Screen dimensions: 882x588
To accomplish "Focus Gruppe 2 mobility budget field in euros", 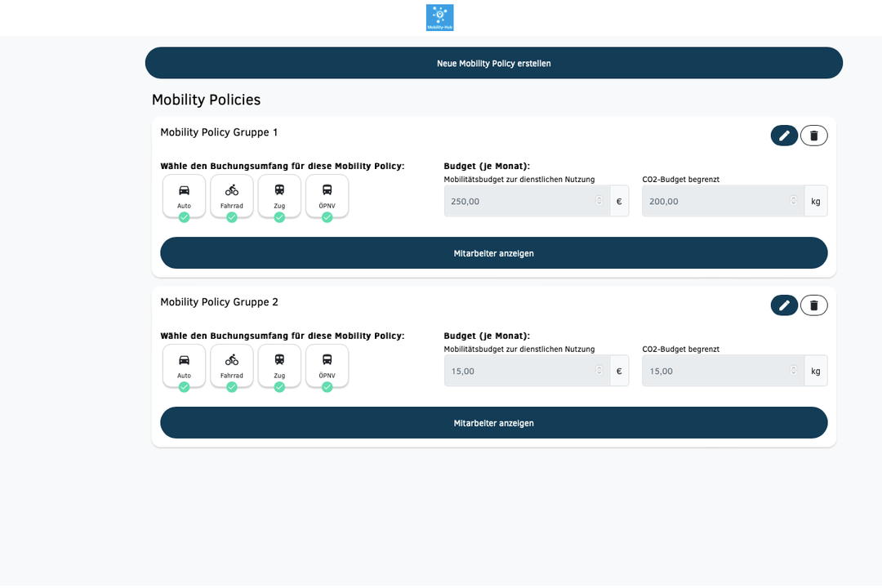I will pyautogui.click(x=527, y=371).
